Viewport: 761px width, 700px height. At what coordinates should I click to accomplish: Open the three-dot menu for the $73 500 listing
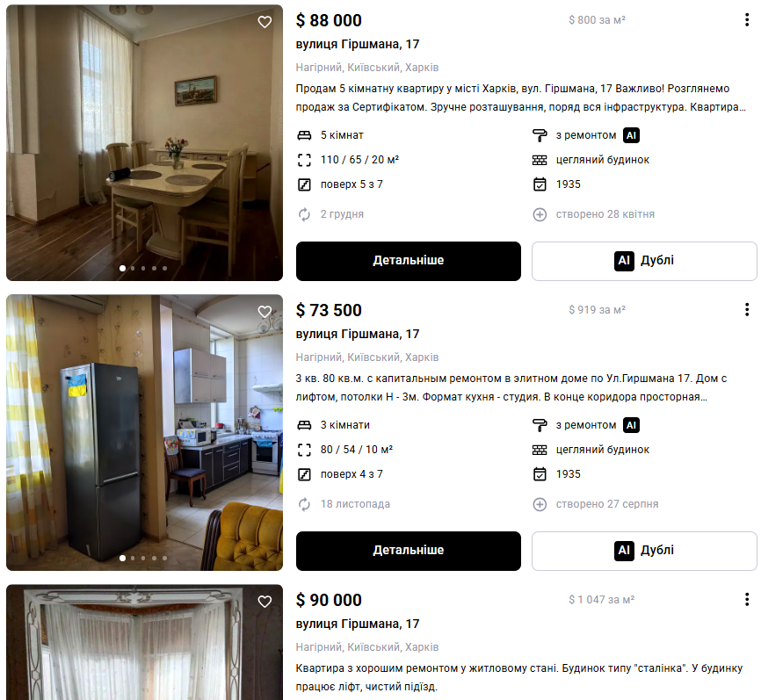tap(746, 309)
